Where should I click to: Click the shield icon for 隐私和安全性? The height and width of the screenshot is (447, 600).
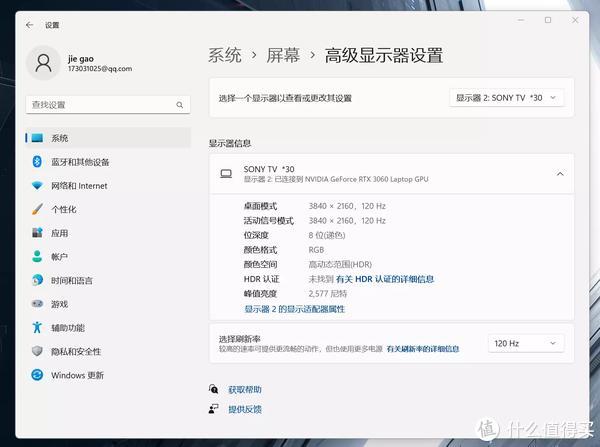coord(37,351)
